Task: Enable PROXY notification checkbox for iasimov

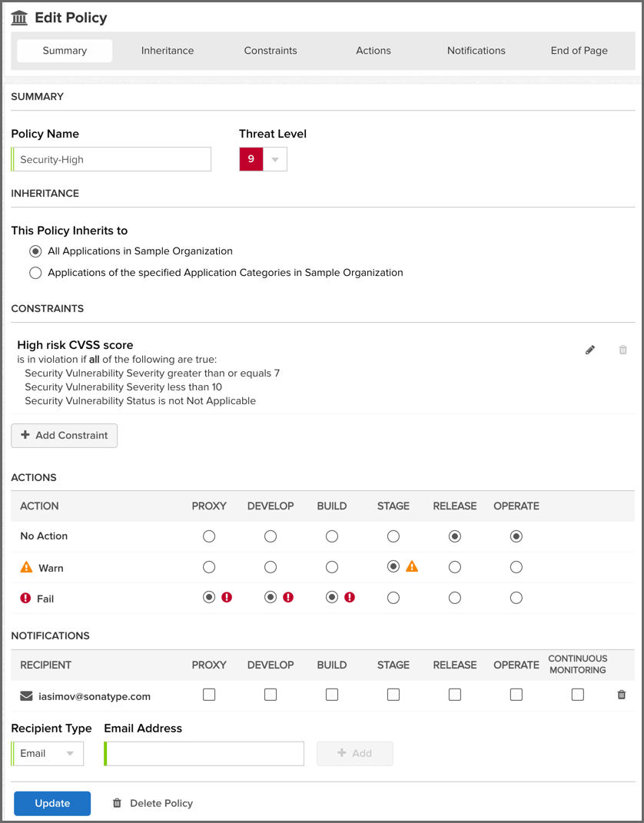Action: (x=209, y=695)
